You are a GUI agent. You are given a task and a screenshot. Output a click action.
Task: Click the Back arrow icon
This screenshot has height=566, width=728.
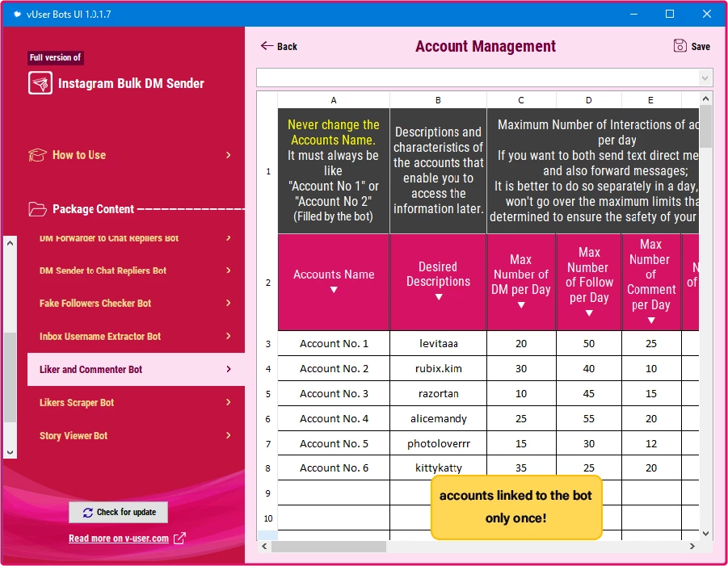click(267, 45)
